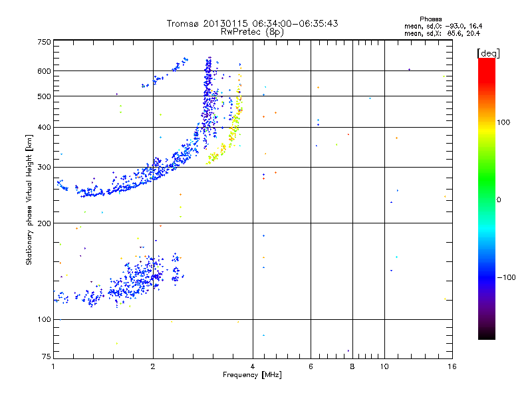Click the x-axis '10' tick label

tap(384, 366)
